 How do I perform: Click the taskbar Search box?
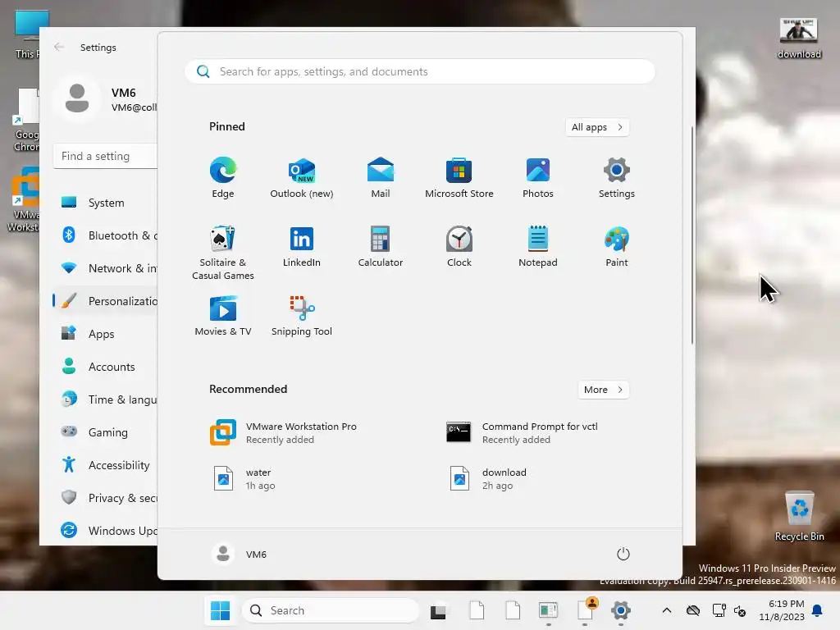click(x=330, y=610)
